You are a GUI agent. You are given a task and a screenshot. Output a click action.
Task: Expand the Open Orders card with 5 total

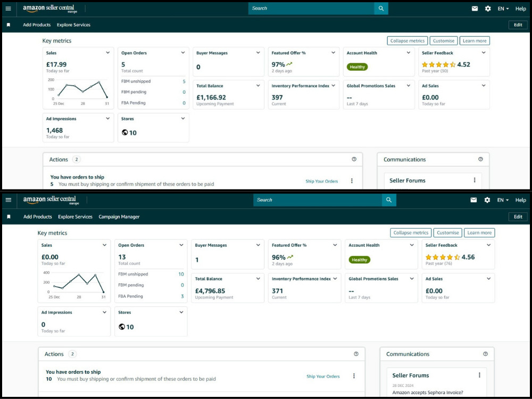pyautogui.click(x=183, y=53)
